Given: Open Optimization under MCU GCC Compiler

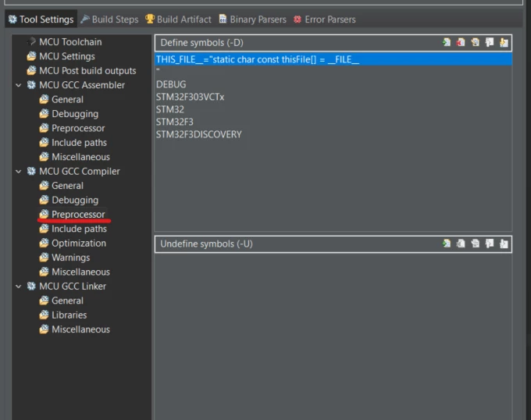Looking at the screenshot, I should 79,243.
